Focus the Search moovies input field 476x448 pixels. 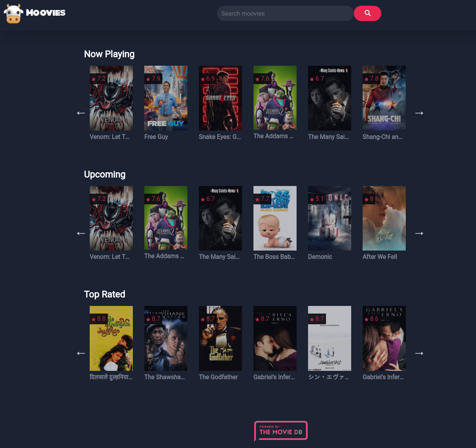pos(285,13)
